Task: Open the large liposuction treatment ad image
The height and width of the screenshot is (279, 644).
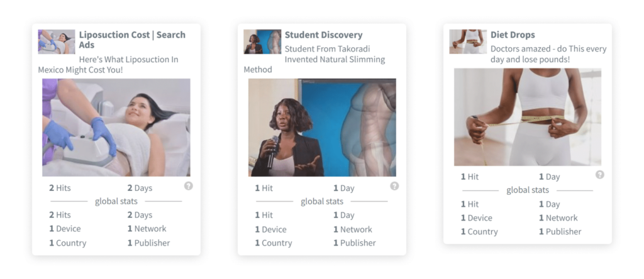Action: point(116,128)
